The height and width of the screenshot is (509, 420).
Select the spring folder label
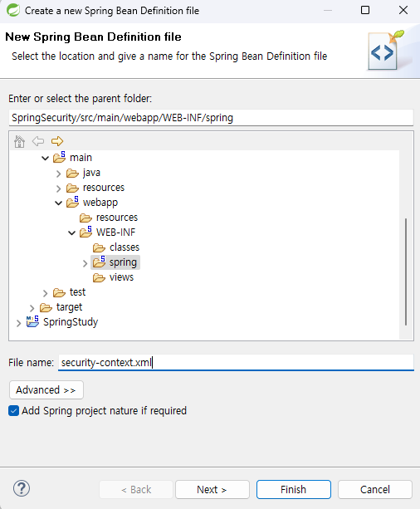(123, 262)
